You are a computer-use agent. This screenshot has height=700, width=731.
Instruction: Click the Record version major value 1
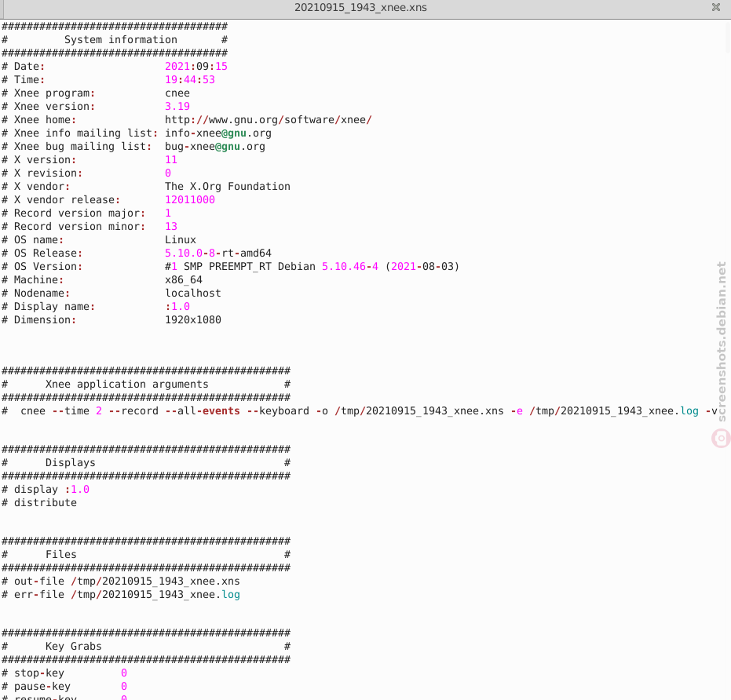pyautogui.click(x=168, y=213)
